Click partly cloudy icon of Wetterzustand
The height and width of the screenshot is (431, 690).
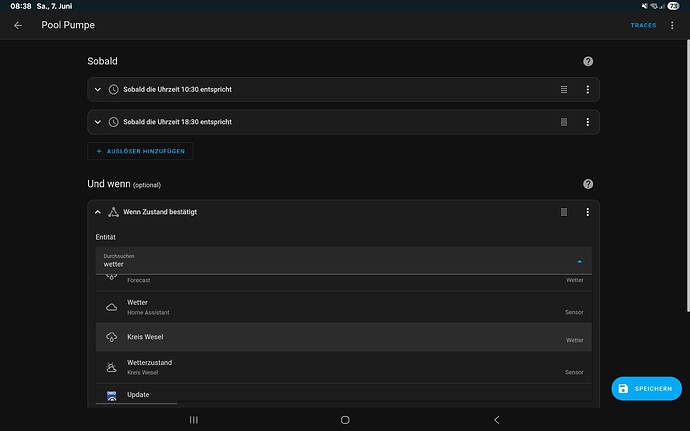pyautogui.click(x=112, y=367)
